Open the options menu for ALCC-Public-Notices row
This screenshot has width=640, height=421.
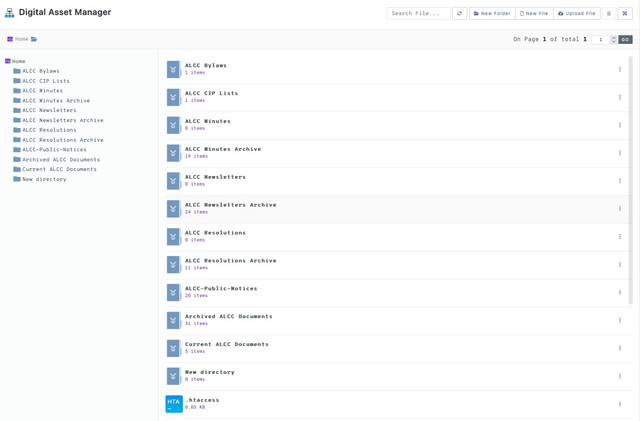620,293
